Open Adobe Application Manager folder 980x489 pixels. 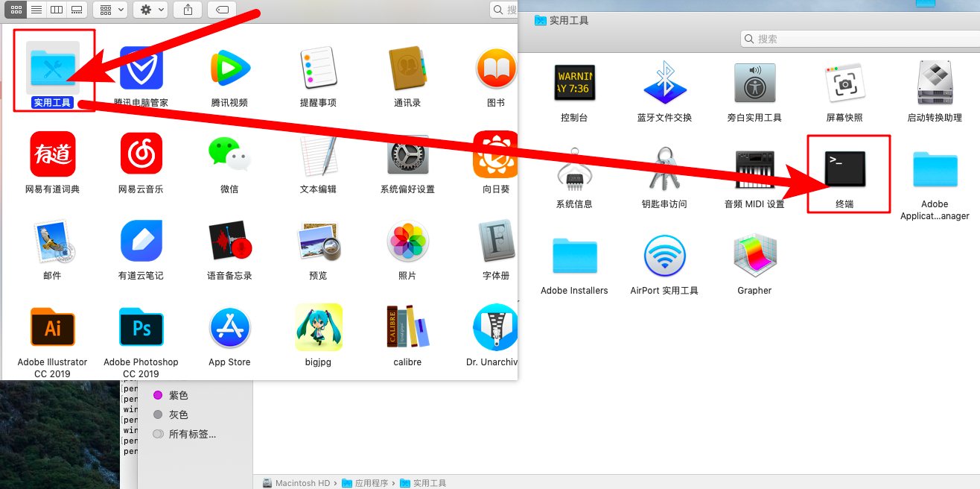[x=935, y=169]
